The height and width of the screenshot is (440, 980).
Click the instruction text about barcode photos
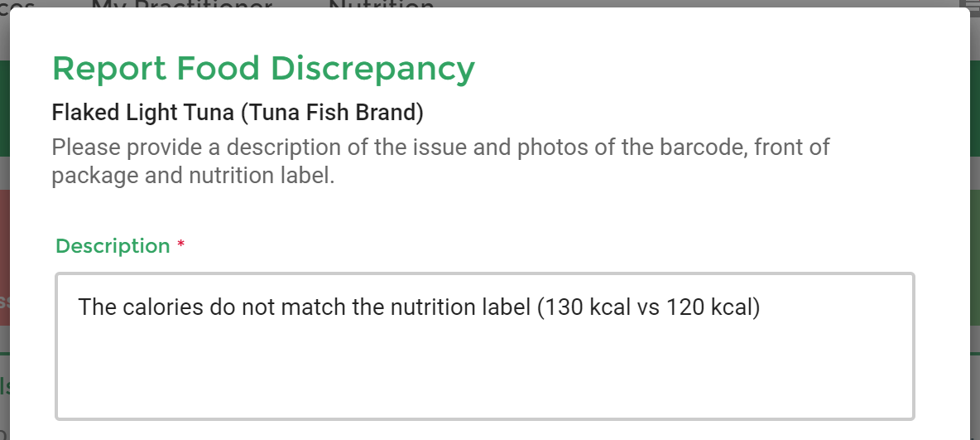440,162
